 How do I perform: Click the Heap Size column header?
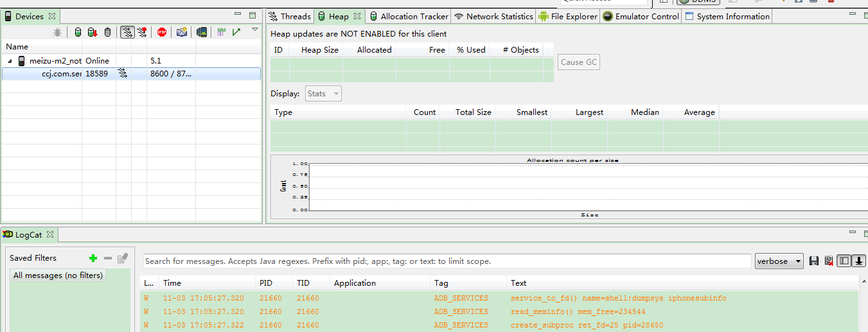click(x=316, y=50)
